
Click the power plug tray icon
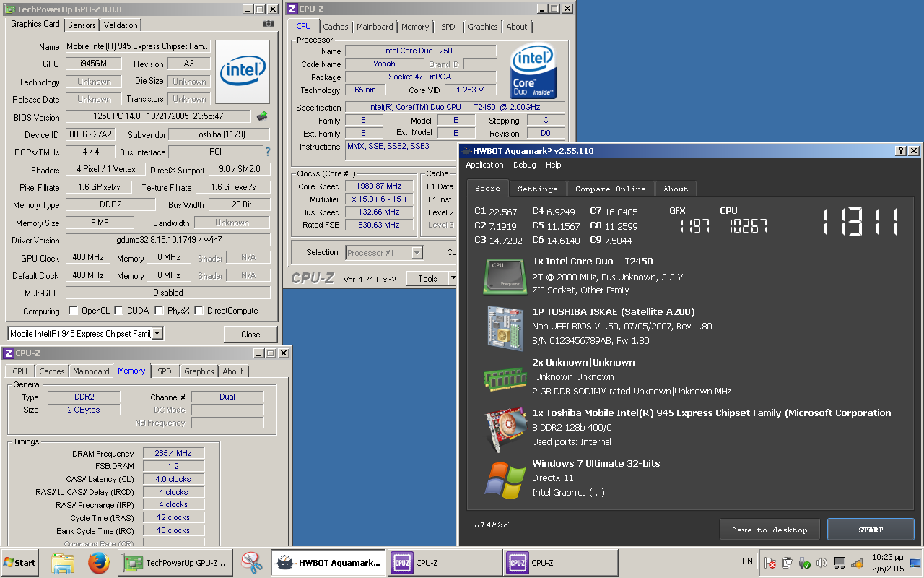[x=787, y=563]
